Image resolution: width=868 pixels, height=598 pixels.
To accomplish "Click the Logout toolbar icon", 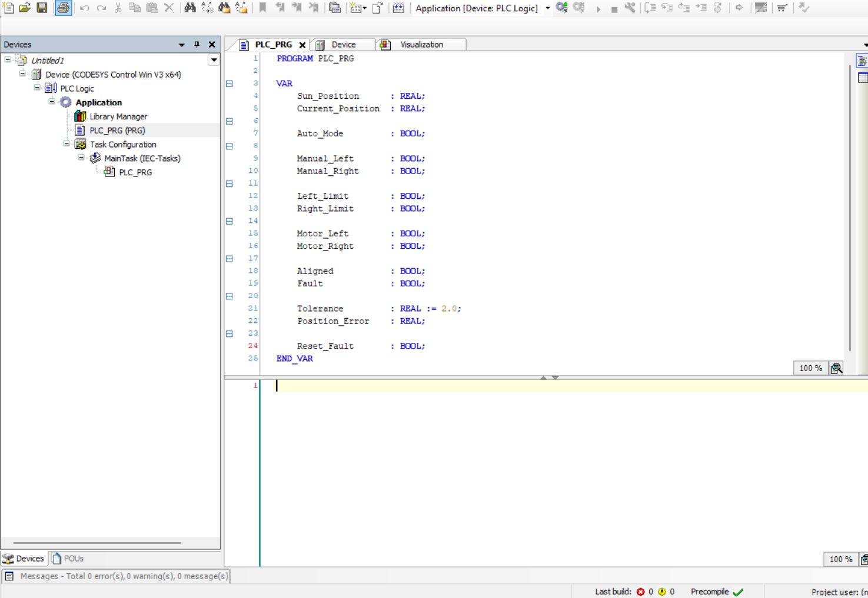I will pyautogui.click(x=579, y=8).
